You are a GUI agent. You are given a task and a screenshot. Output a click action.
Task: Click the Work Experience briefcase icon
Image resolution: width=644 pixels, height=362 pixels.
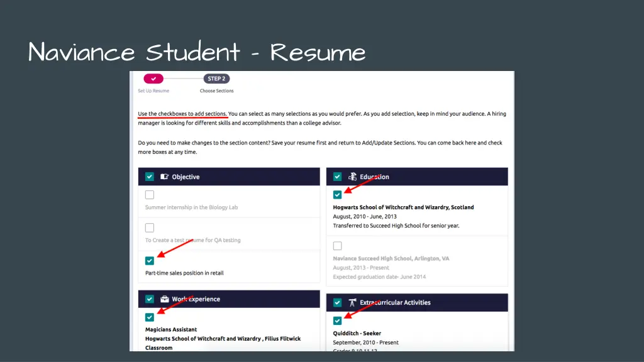[164, 299]
